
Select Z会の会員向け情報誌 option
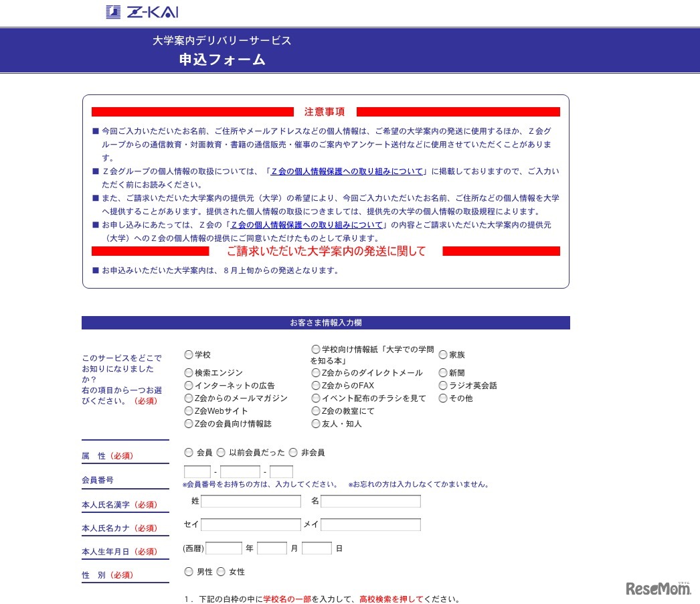(189, 423)
